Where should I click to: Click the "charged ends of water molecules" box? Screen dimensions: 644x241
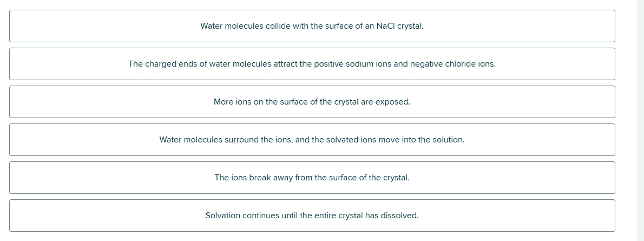click(312, 64)
